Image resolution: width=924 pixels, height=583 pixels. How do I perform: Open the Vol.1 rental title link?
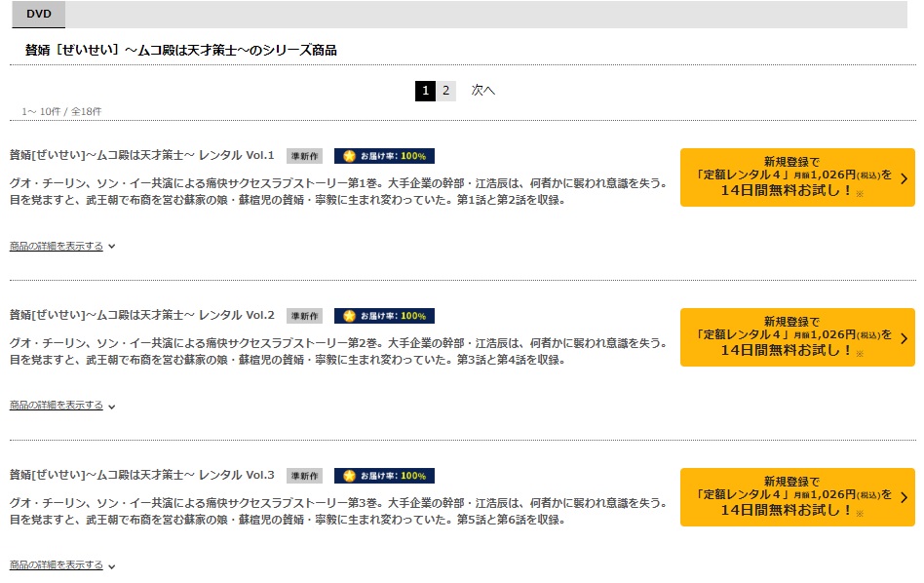click(x=142, y=155)
